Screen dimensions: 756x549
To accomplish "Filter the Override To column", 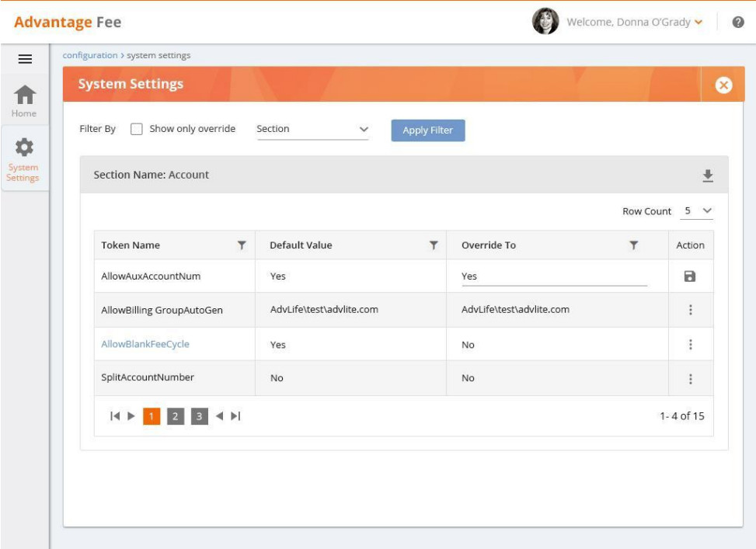I will pyautogui.click(x=634, y=245).
